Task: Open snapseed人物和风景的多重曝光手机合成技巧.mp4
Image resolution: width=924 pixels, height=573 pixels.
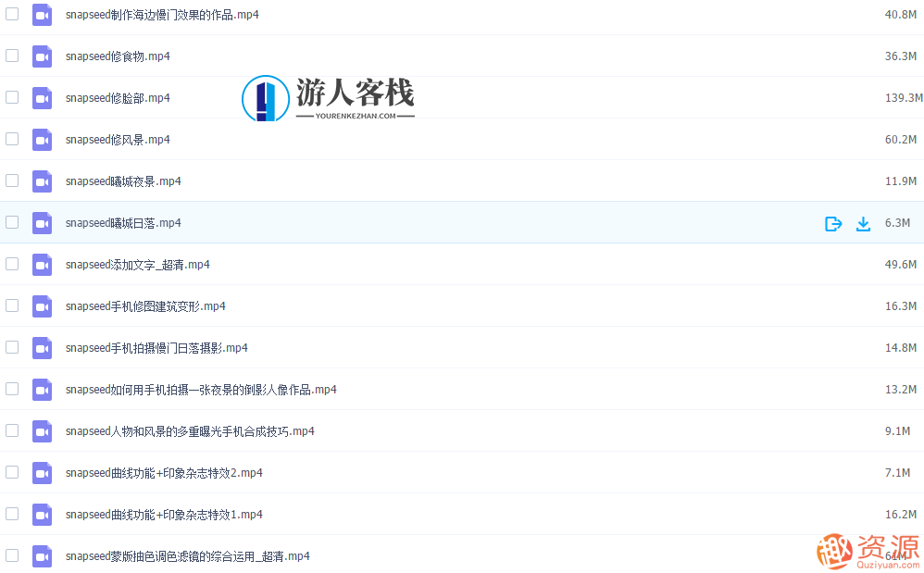Action: (x=190, y=431)
